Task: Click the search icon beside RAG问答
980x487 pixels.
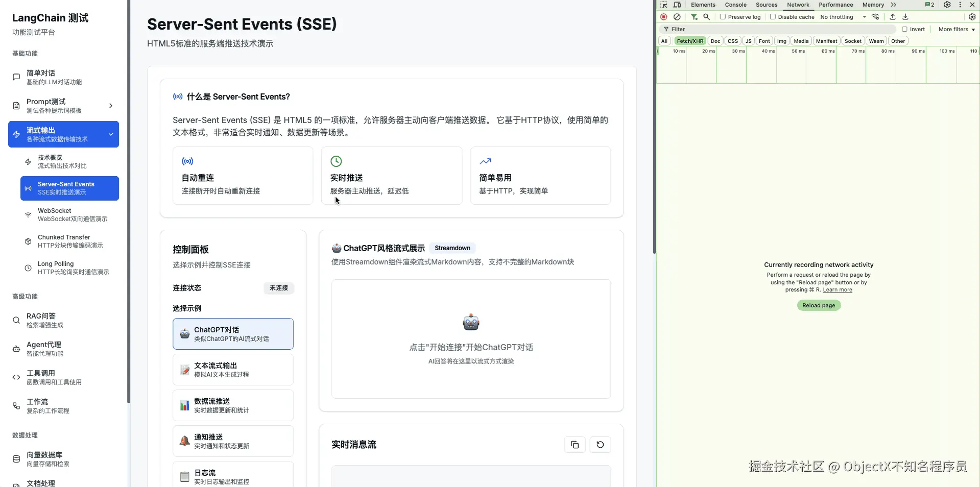Action: [16, 320]
